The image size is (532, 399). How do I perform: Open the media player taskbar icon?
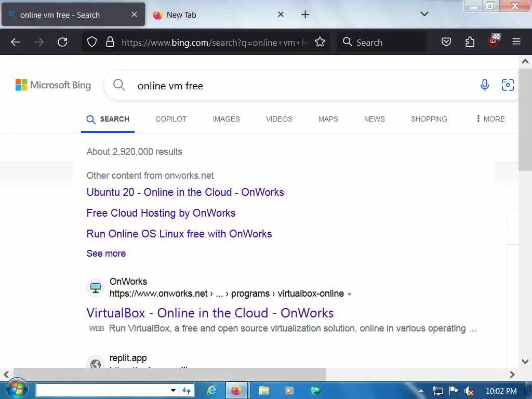289,390
